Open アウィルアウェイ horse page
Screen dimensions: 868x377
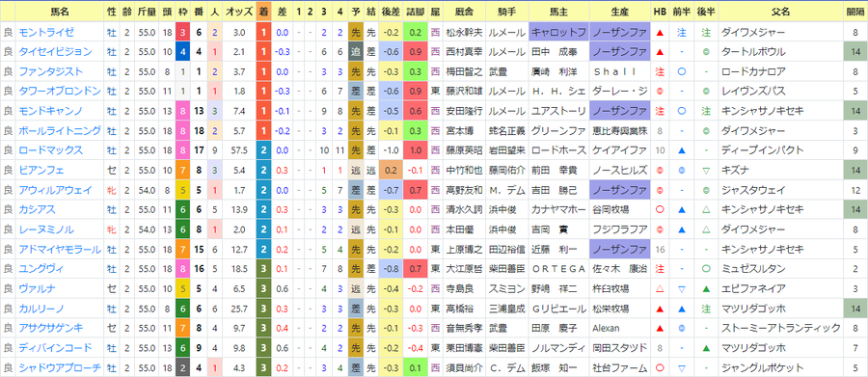(55, 190)
